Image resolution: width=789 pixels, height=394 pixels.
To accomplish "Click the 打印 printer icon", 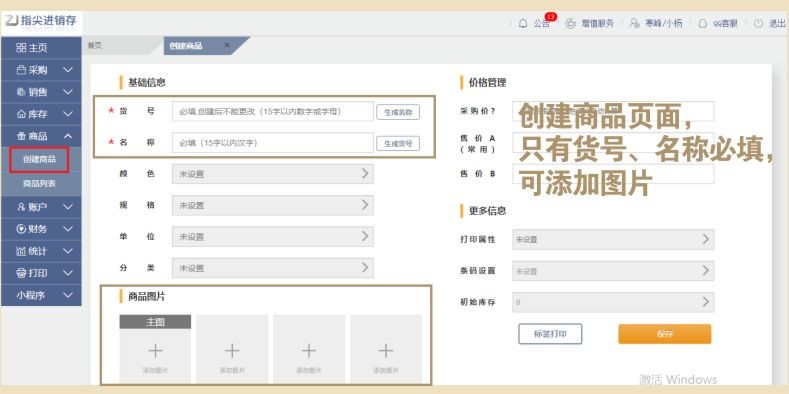I will (x=21, y=273).
